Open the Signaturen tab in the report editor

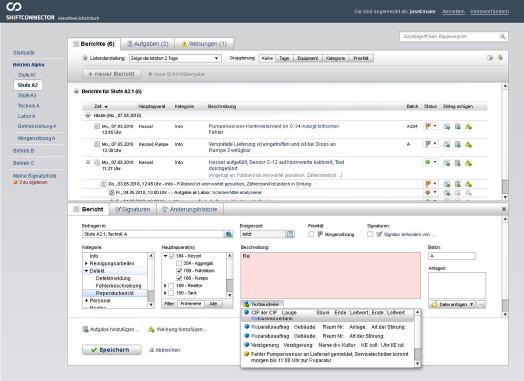tap(133, 209)
